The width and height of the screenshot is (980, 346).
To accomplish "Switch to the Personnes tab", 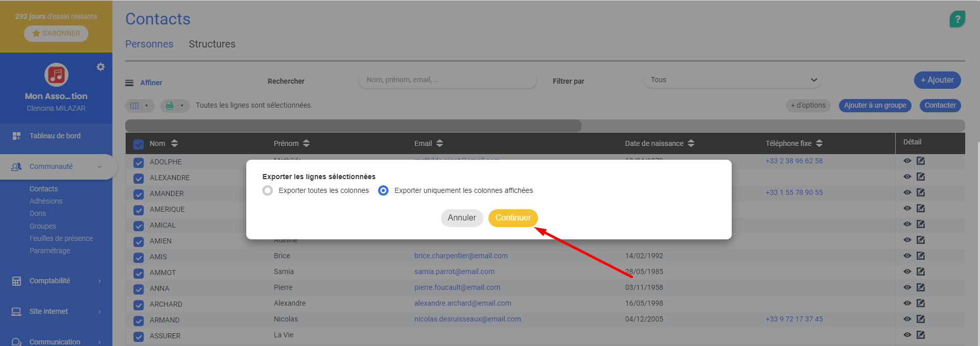I will click(x=149, y=44).
